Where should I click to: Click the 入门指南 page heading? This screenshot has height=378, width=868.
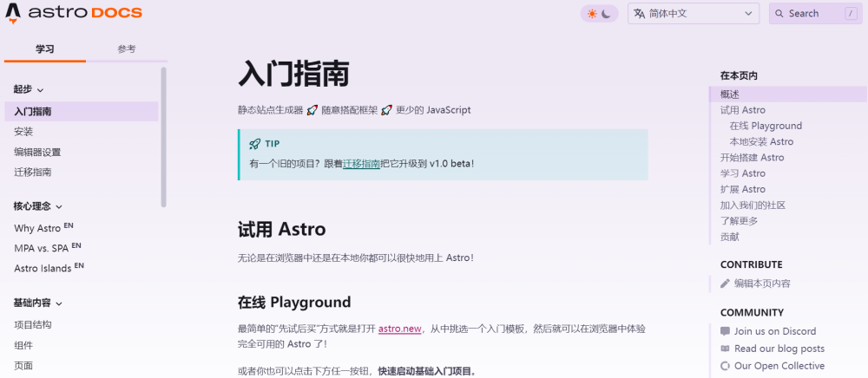(293, 75)
